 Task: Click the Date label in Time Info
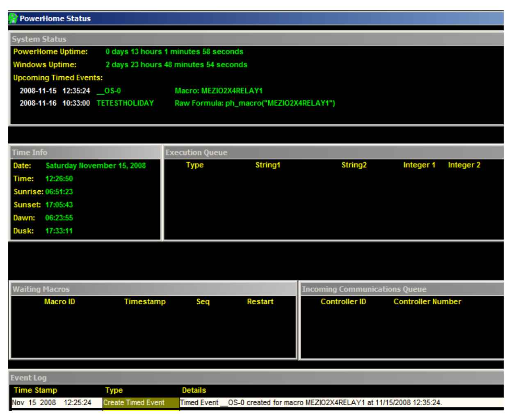tap(22, 166)
